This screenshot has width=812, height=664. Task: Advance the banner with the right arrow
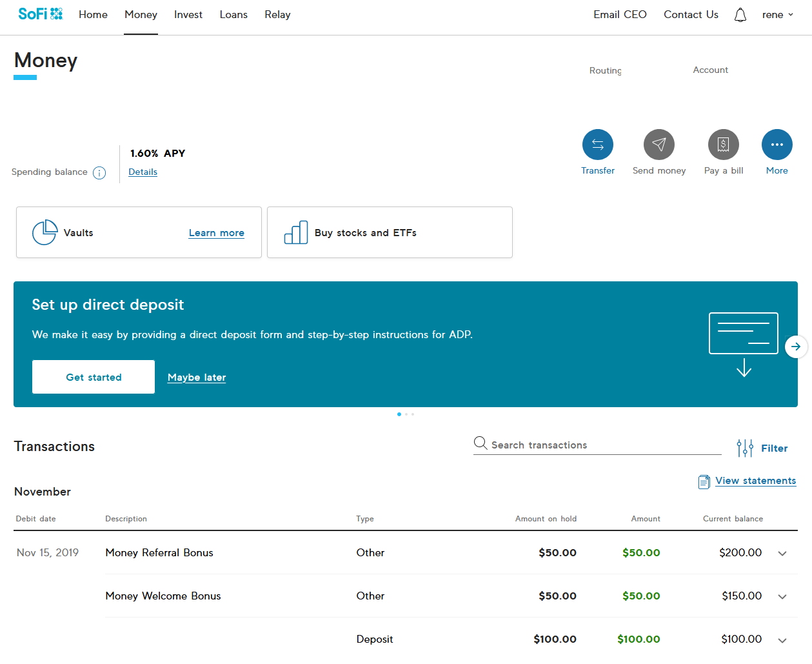click(x=796, y=347)
